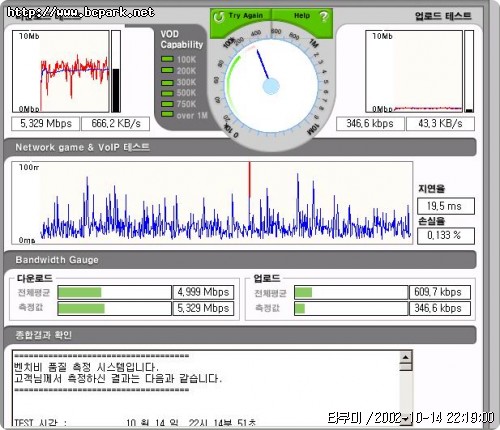Screen dimensions: 500x430
Task: Click the 종합결과 확인 section header
Action: (240, 335)
